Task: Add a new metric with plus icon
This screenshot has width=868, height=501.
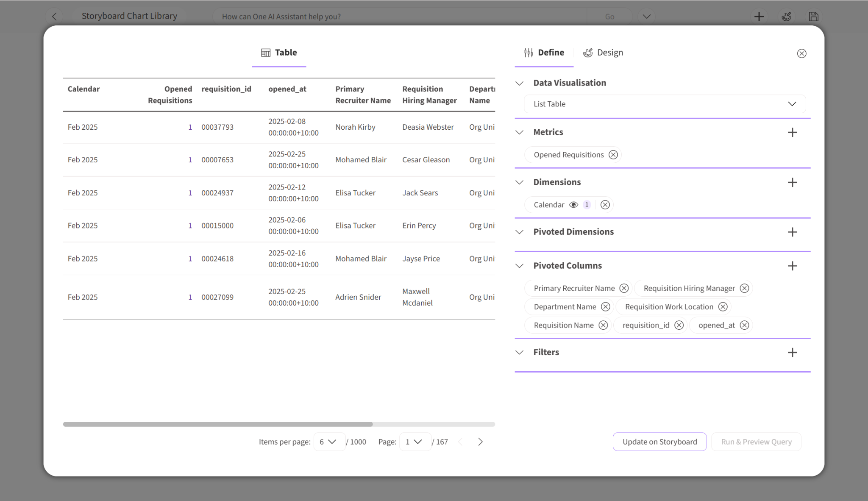Action: pyautogui.click(x=792, y=132)
